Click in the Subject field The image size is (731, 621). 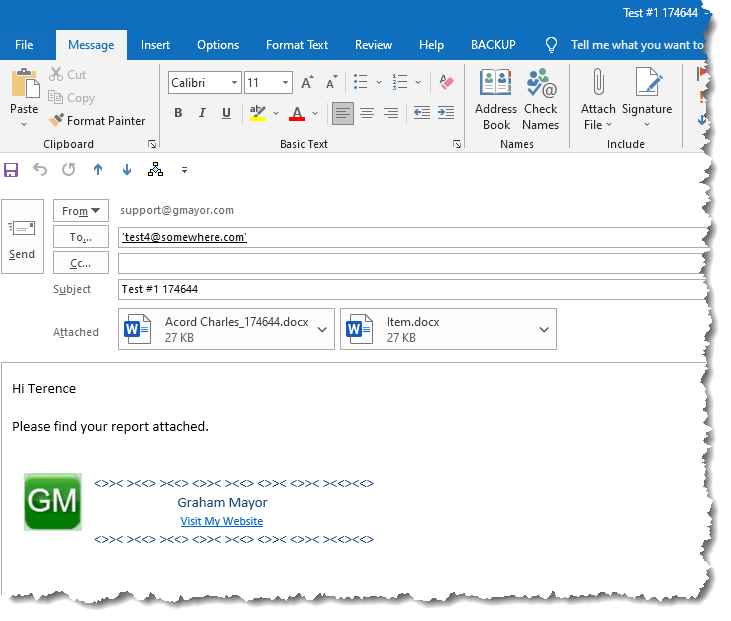pos(413,290)
